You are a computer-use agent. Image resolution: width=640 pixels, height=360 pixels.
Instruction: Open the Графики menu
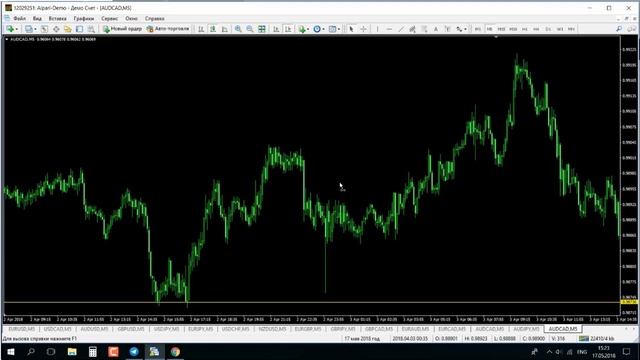(84, 18)
